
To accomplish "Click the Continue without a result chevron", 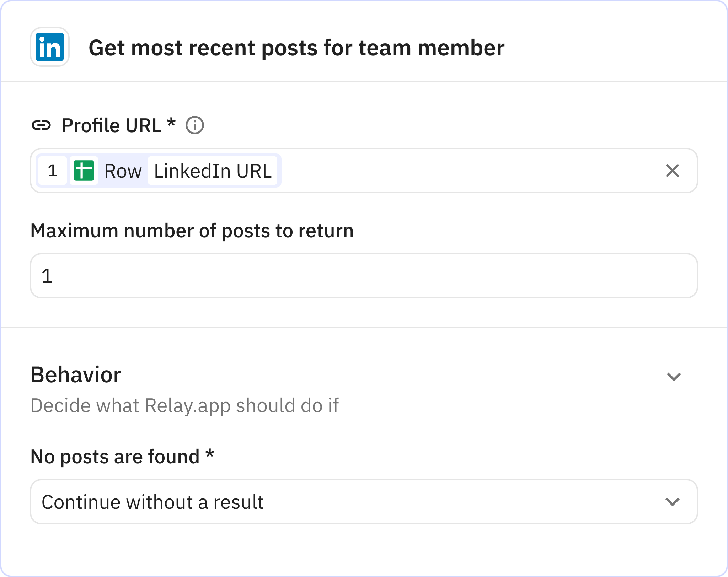I will coord(672,502).
